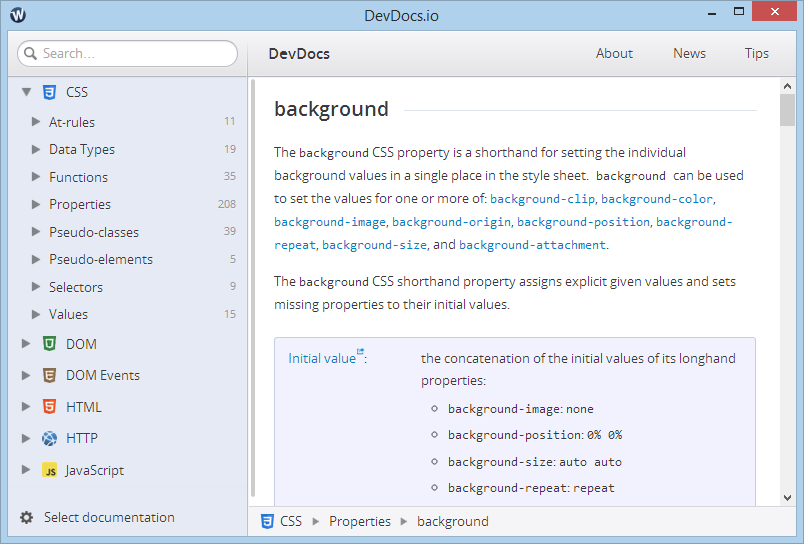804x544 pixels.
Task: Open the background-clip link
Action: click(x=542, y=199)
